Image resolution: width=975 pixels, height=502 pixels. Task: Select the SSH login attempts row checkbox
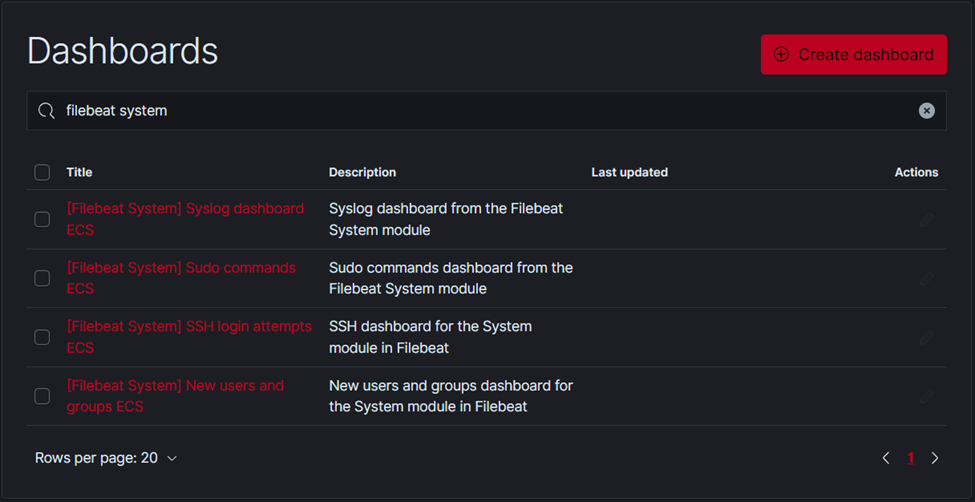pyautogui.click(x=42, y=337)
